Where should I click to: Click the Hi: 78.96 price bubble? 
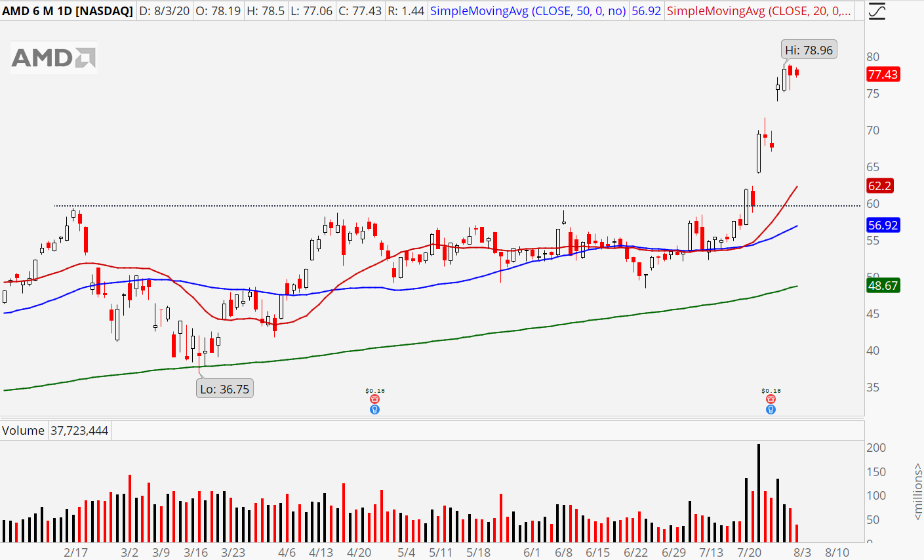coord(809,50)
